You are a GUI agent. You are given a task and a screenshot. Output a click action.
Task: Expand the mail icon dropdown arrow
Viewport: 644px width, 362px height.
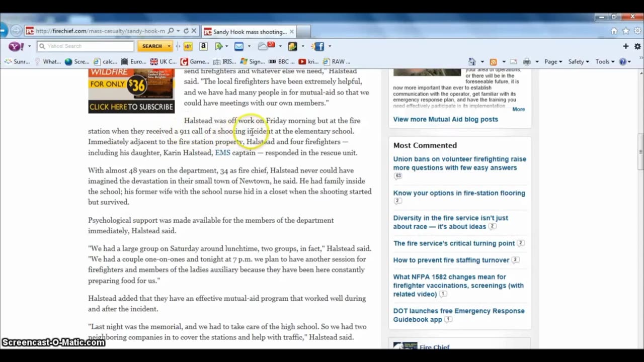(x=249, y=46)
